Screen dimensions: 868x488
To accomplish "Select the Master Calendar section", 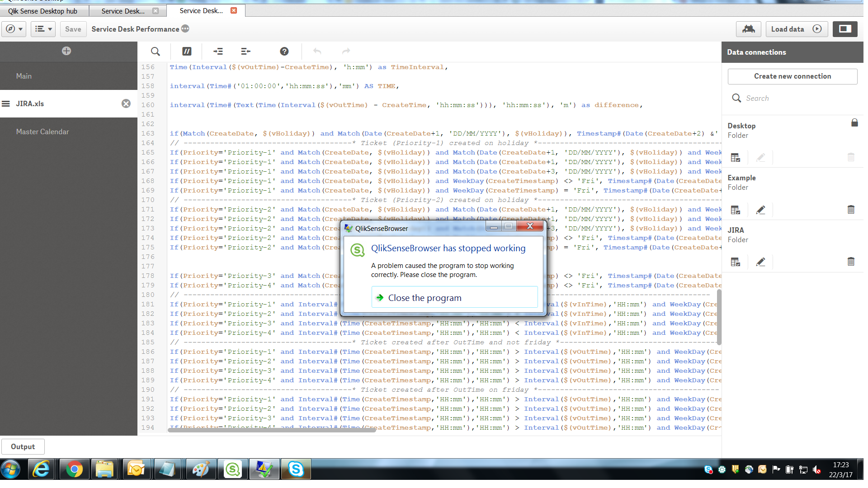I will [43, 131].
